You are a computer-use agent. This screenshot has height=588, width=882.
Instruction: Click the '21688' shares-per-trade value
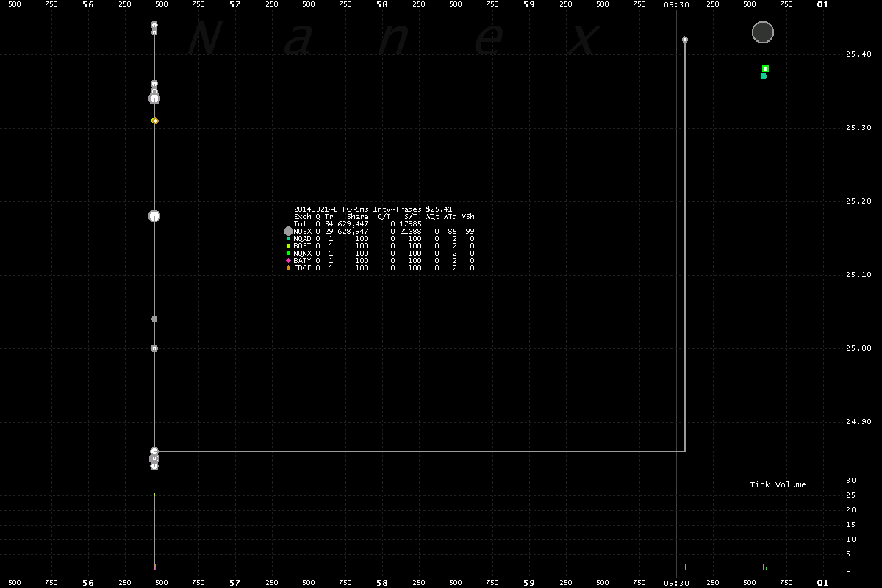pyautogui.click(x=411, y=232)
